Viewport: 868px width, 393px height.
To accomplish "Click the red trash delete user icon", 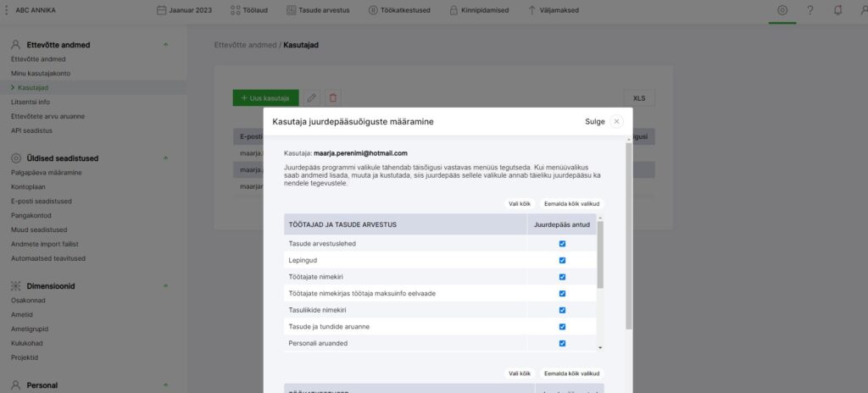I will [333, 98].
